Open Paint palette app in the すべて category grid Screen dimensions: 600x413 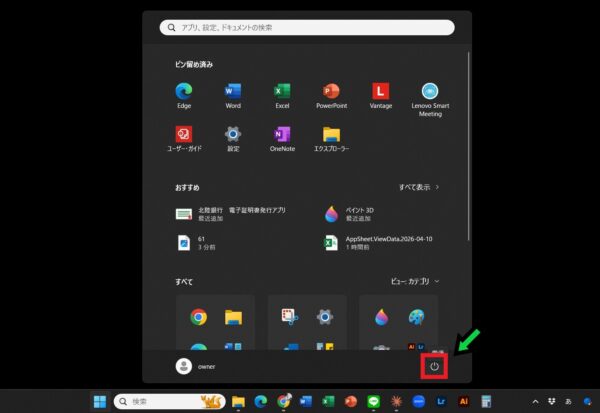coord(416,317)
